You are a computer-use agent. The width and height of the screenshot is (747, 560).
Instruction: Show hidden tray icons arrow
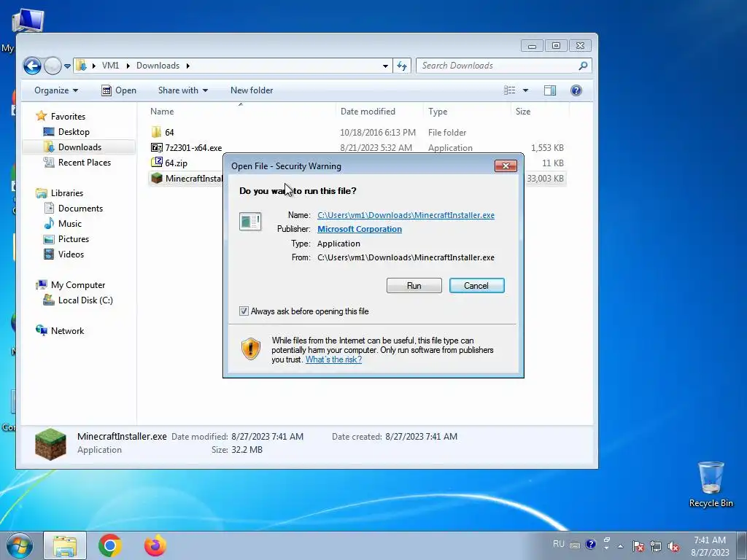620,546
